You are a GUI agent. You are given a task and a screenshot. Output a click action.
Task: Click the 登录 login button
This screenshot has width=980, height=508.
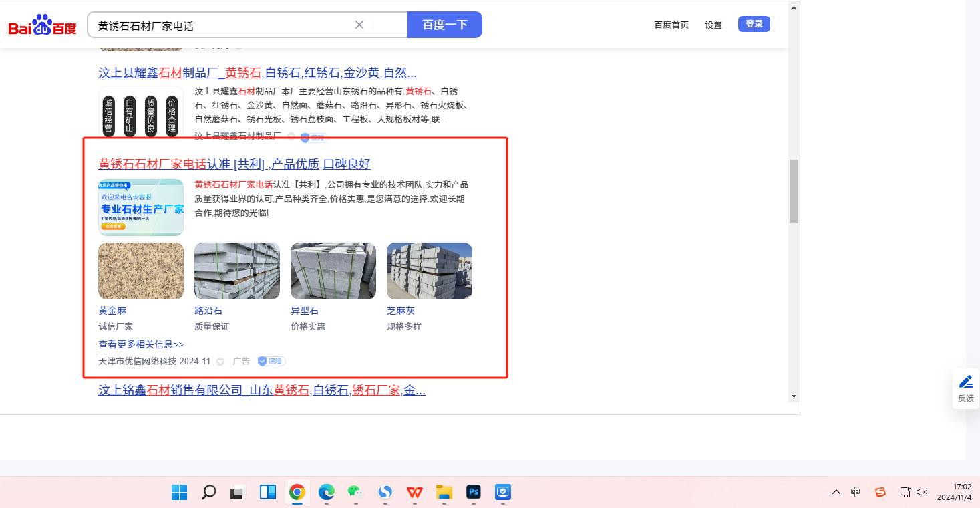[754, 24]
